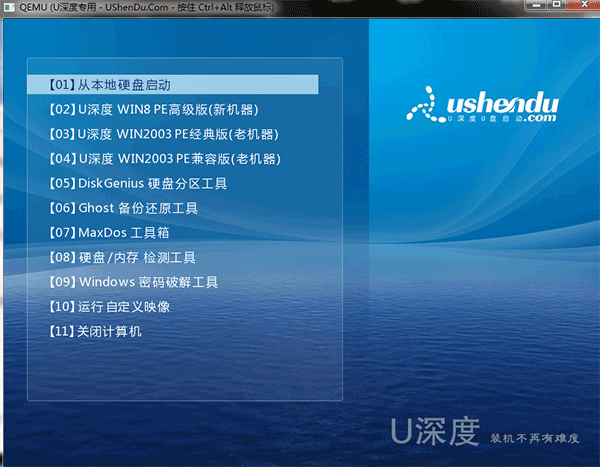Viewport: 600px width, 467px height.
Task: Close the QEMU window
Action: (x=584, y=5)
